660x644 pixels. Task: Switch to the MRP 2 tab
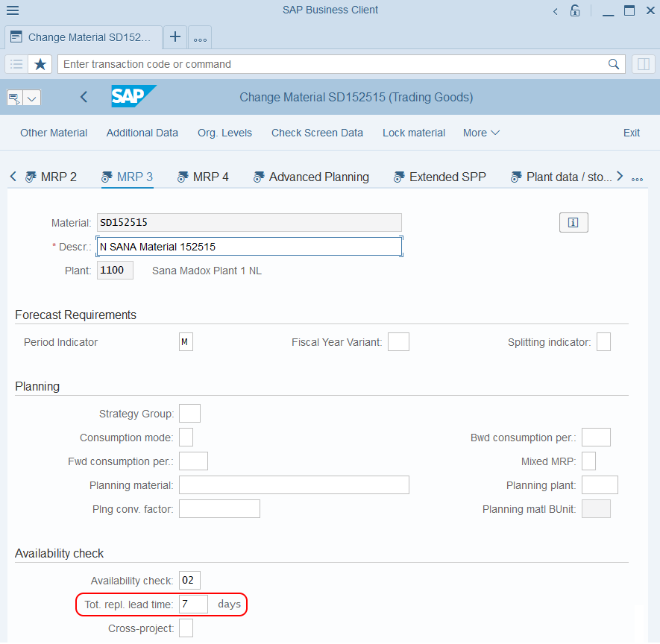[x=51, y=177]
